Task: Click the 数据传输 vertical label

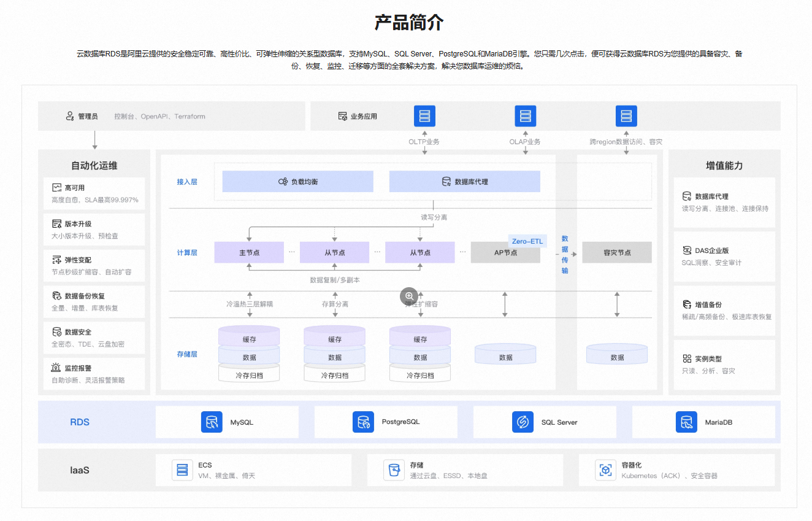Action: pyautogui.click(x=565, y=254)
